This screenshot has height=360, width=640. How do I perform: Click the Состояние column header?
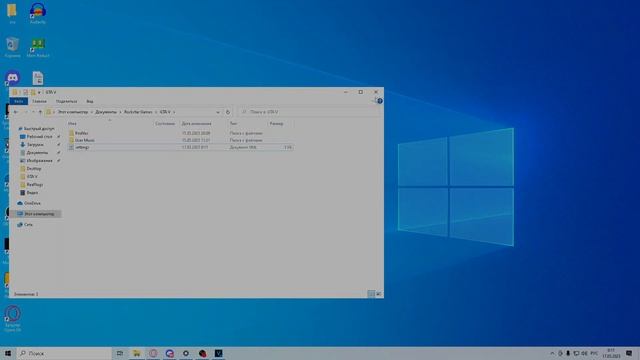165,123
